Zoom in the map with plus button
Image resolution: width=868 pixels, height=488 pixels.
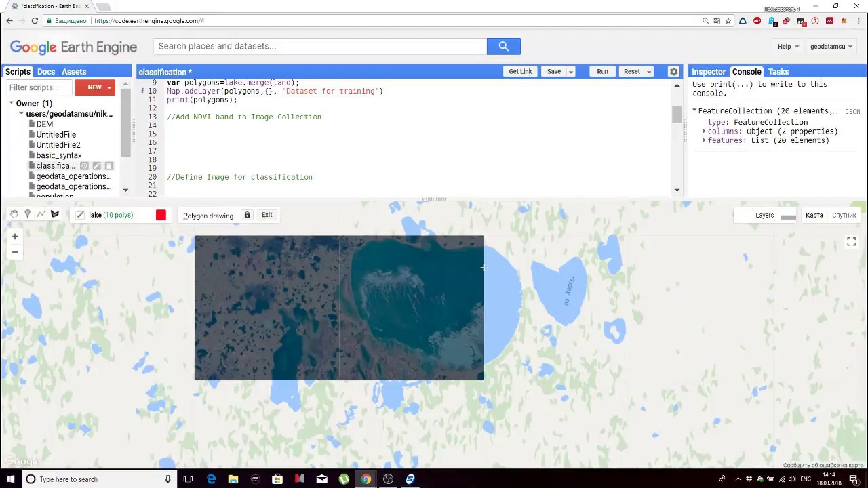coord(15,237)
